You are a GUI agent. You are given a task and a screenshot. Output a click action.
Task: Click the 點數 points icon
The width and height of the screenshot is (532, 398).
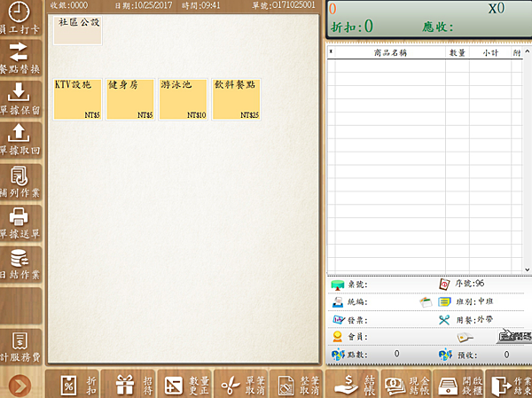(x=339, y=355)
